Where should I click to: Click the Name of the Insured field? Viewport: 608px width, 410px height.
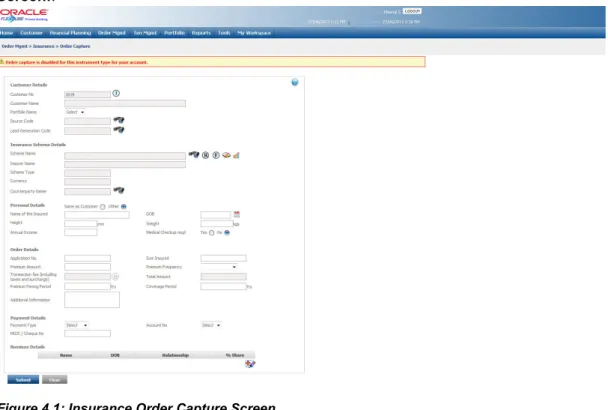point(97,215)
